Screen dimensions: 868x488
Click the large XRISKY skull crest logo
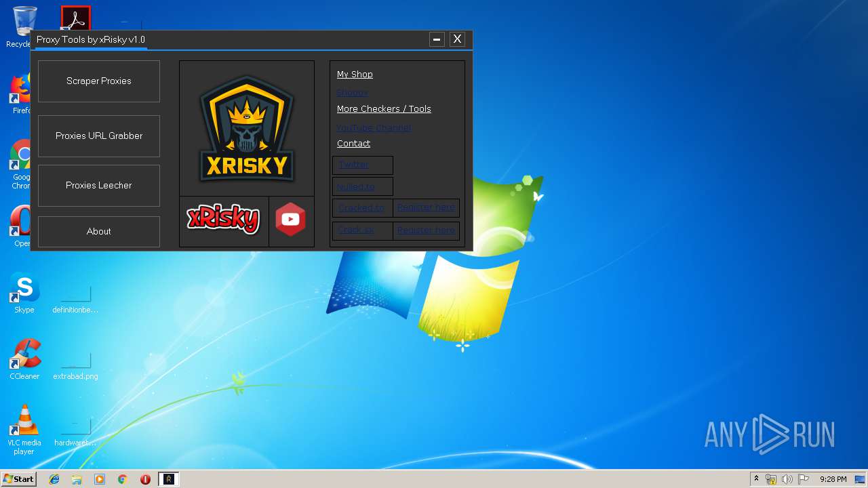coord(247,129)
